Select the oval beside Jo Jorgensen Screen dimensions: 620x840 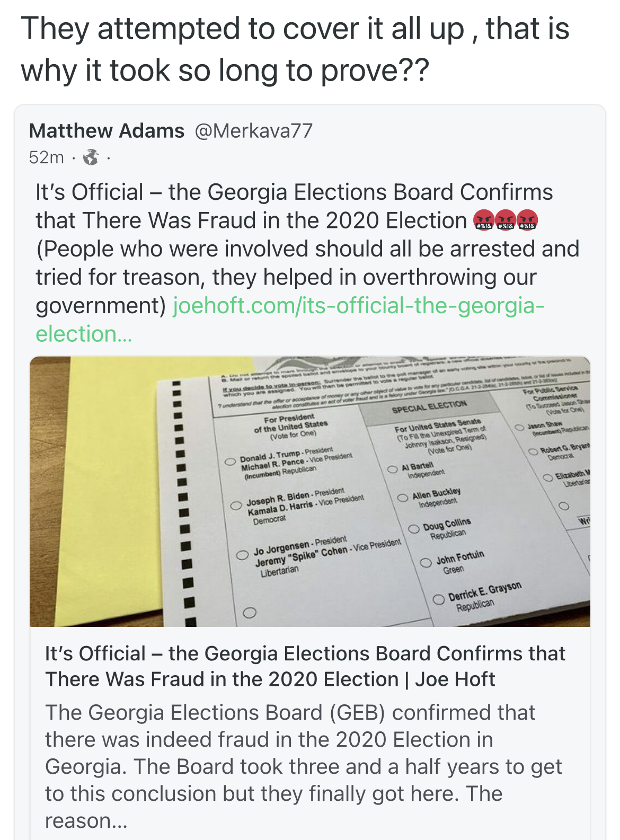(242, 555)
